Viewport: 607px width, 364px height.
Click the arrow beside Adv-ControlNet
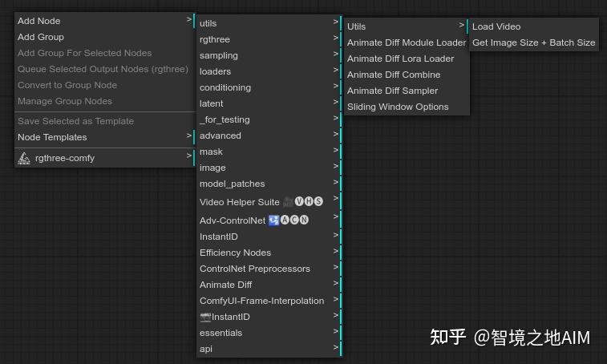[x=336, y=216]
